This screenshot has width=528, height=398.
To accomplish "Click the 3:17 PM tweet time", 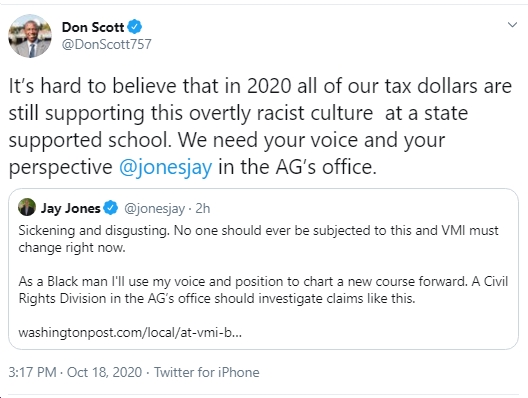I will pos(32,372).
